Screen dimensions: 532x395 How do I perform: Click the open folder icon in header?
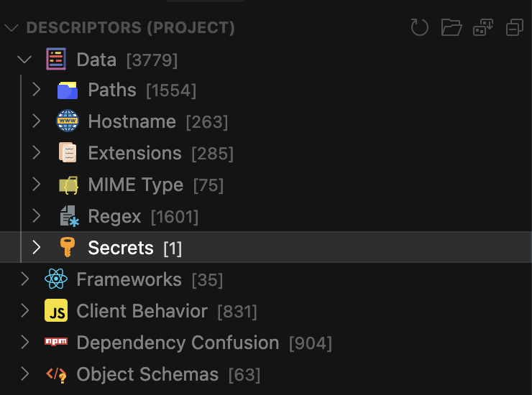(x=451, y=27)
